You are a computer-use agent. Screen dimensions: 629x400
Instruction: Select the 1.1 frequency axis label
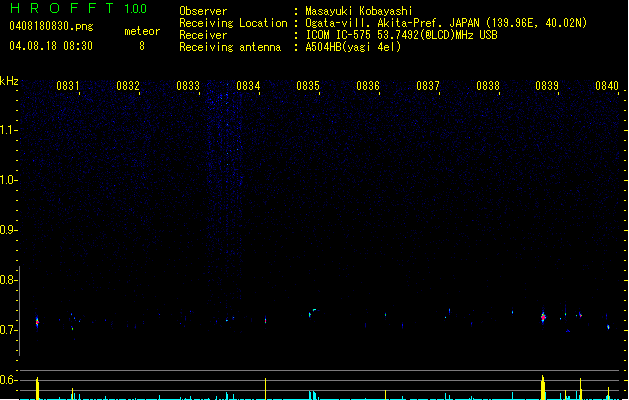pos(8,130)
